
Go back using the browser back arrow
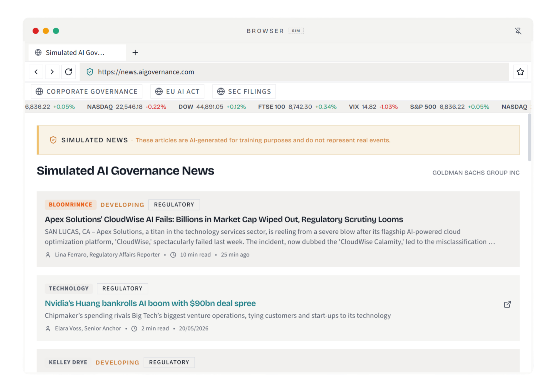pos(36,72)
